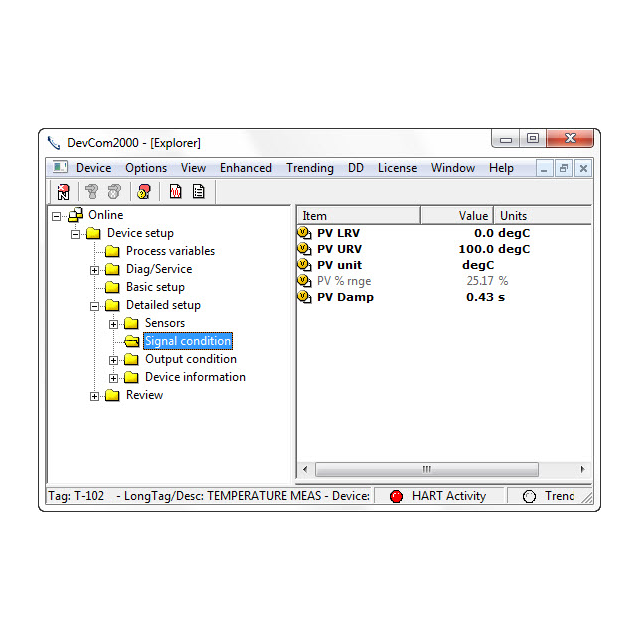The width and height of the screenshot is (640, 640).
Task: Click the PV % rnge variable icon
Action: 304,281
